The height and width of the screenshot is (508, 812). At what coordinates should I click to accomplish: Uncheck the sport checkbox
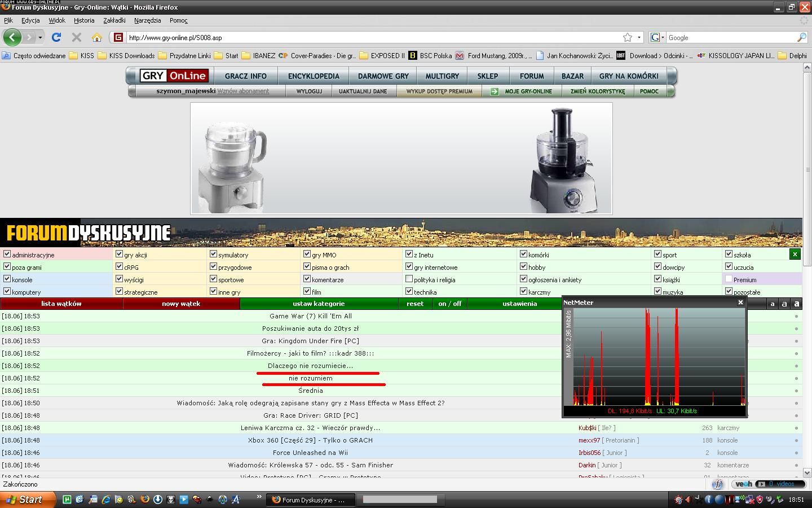pos(657,254)
